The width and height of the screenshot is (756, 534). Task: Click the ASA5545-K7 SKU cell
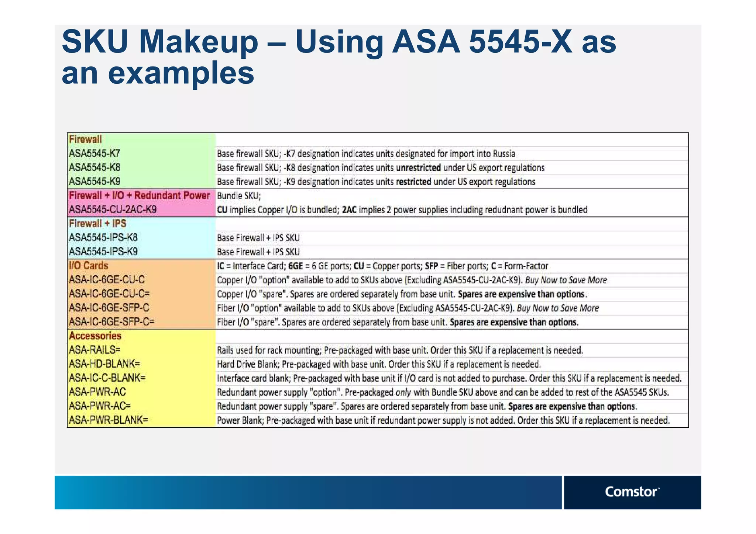pos(94,154)
